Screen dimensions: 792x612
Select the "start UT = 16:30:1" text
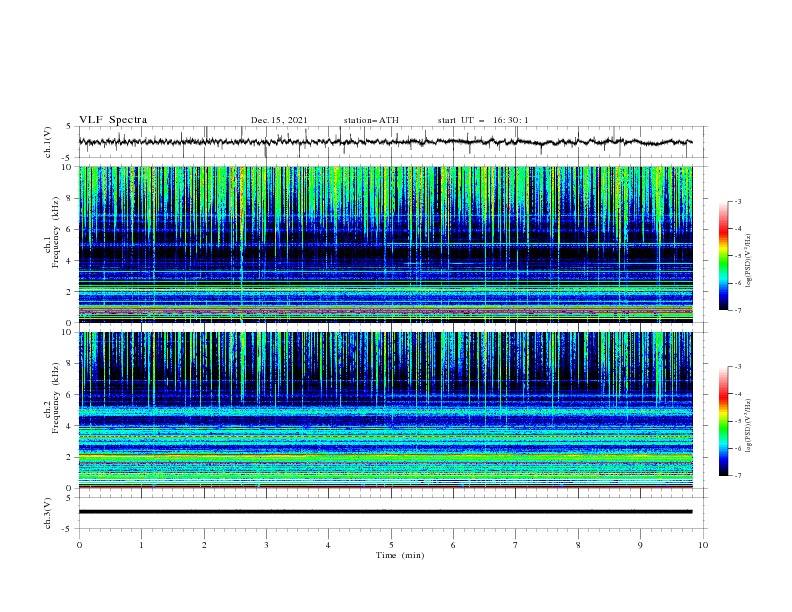click(x=483, y=120)
